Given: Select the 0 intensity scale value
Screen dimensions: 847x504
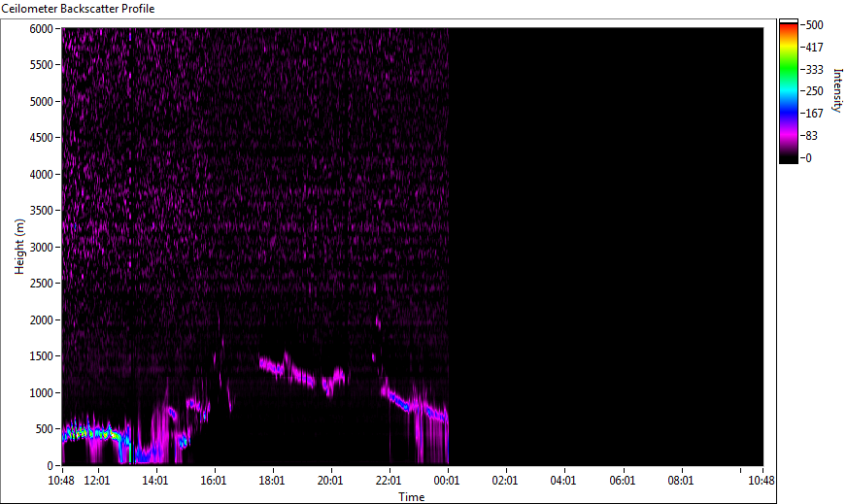Looking at the screenshot, I should coord(809,157).
